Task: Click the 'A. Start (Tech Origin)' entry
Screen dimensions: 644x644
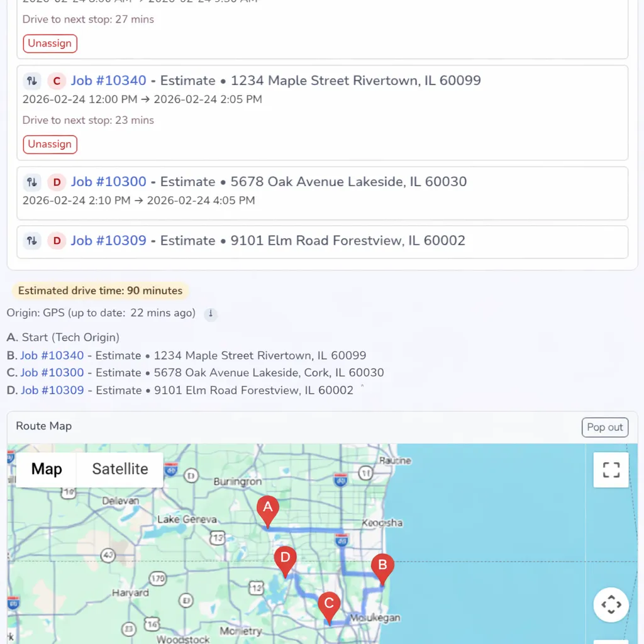Action: click(63, 338)
